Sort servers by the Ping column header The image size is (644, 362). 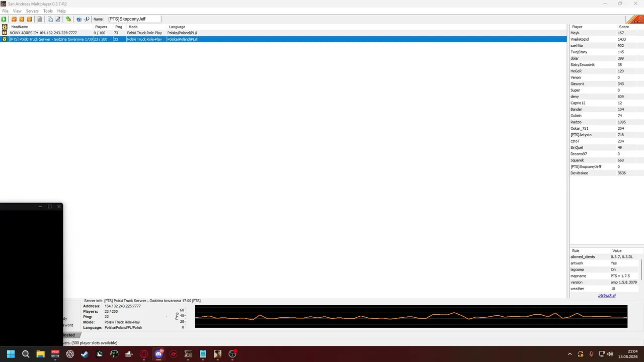tap(119, 27)
